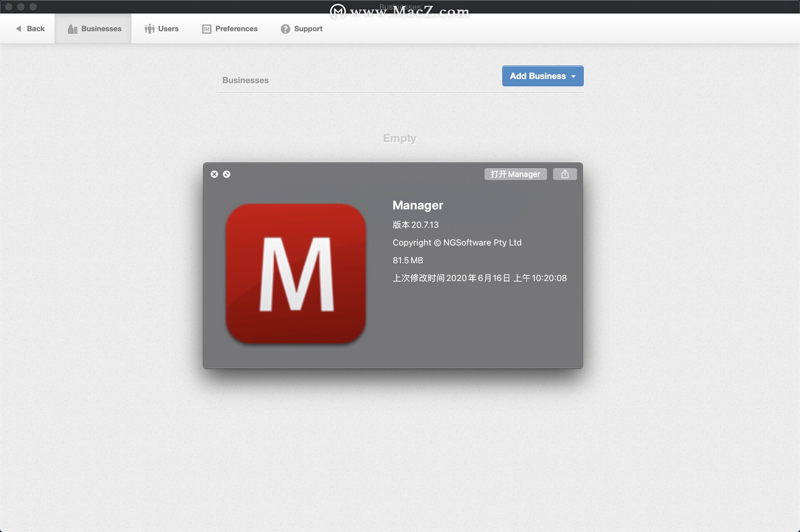Click the version text 版本 20.7.13
Viewport: 800px width, 532px height.
[415, 225]
